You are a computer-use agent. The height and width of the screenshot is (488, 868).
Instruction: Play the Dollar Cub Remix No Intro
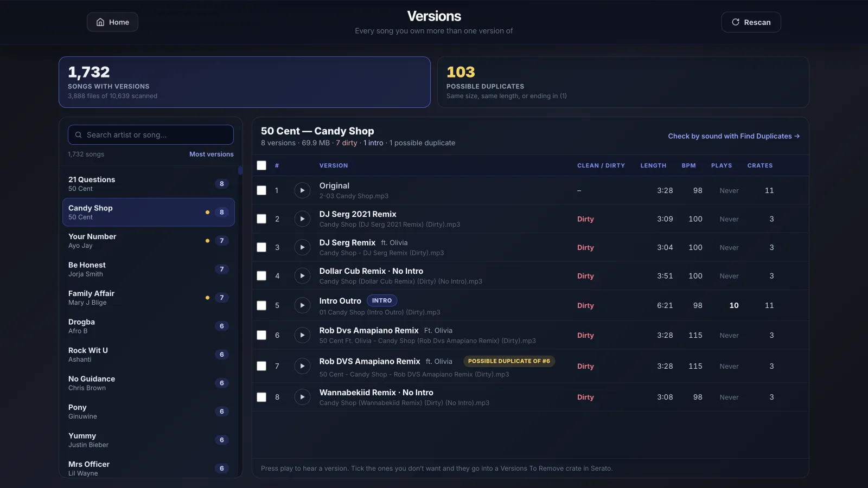point(302,276)
